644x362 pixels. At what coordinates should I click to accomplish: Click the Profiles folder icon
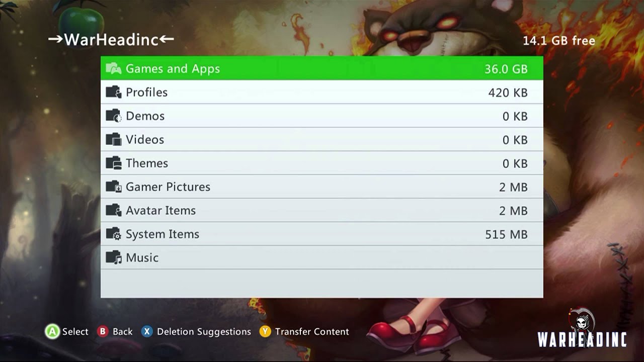click(114, 93)
